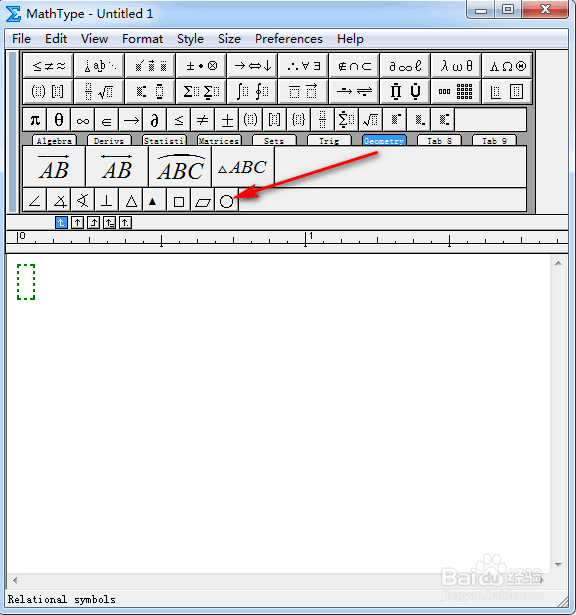
Task: Switch to the Statistics tab
Action: pos(164,140)
